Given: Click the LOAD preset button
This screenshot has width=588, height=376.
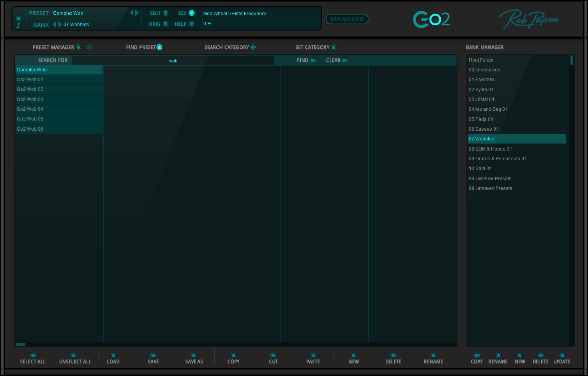Looking at the screenshot, I should click(113, 355).
